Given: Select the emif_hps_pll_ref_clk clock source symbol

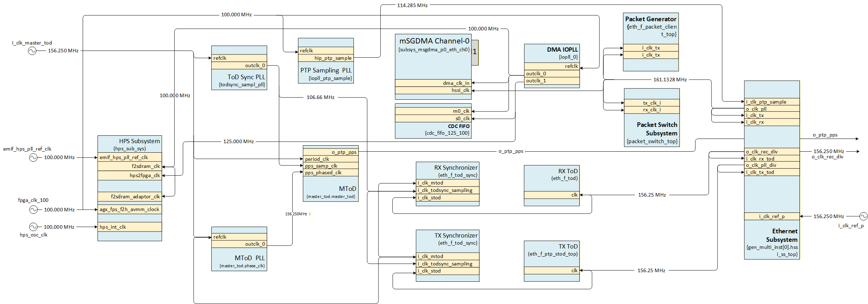Looking at the screenshot, I should point(33,158).
